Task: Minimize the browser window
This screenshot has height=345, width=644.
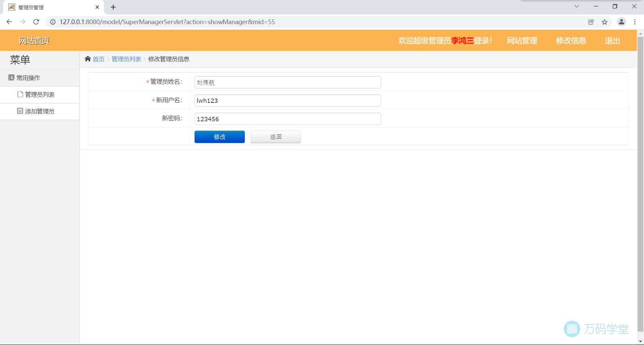Action: (596, 6)
